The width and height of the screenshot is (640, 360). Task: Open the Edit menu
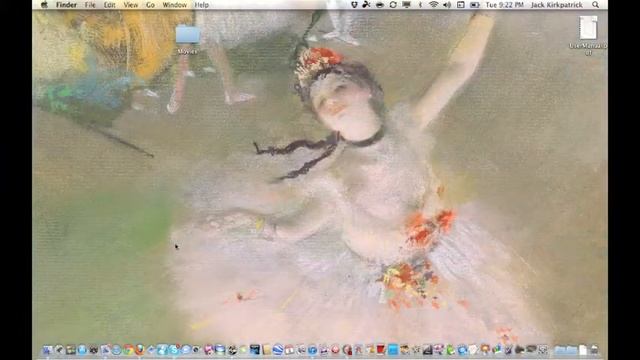click(x=109, y=5)
